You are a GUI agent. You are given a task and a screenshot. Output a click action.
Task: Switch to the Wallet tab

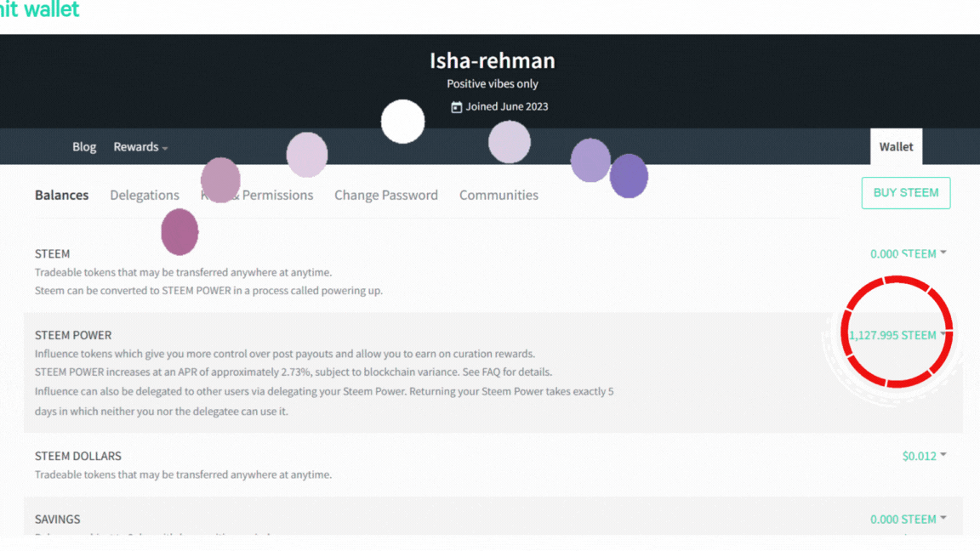pyautogui.click(x=896, y=147)
